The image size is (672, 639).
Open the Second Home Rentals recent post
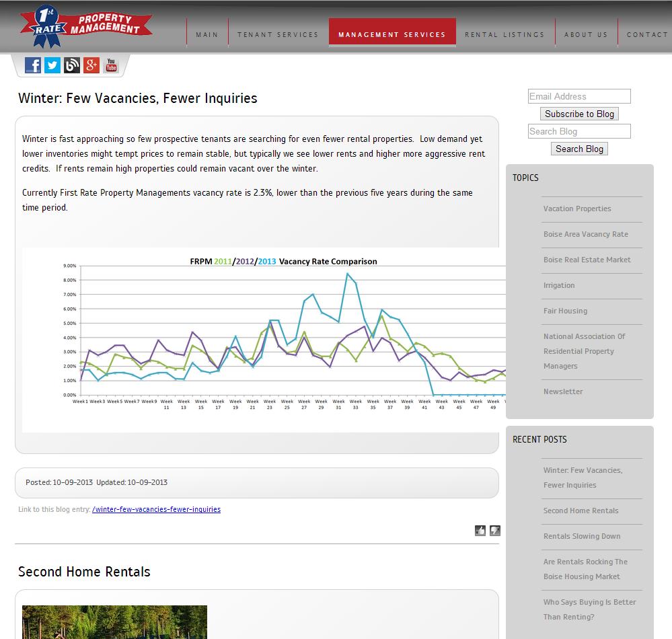[x=581, y=511]
